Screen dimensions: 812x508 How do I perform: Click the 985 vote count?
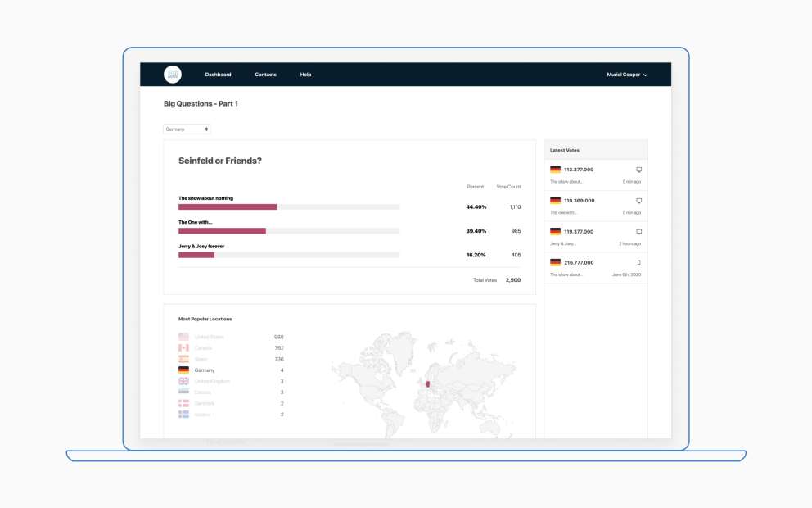(516, 231)
